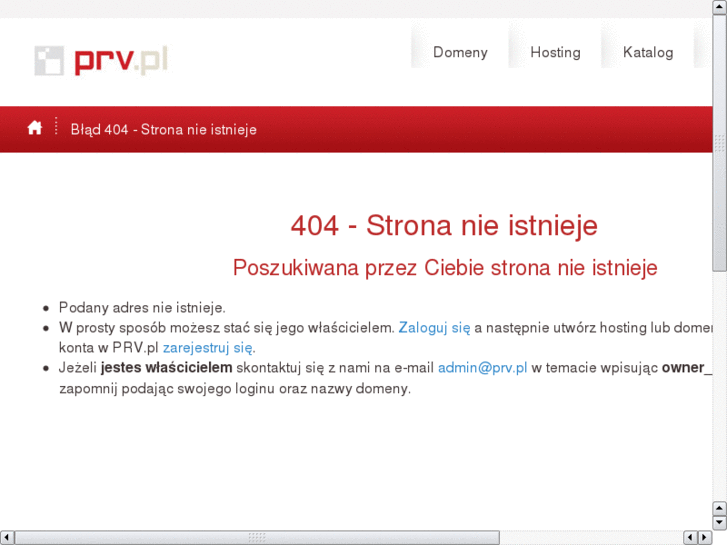
Task: Follow the 'Zaloguj się' link
Action: tap(434, 328)
